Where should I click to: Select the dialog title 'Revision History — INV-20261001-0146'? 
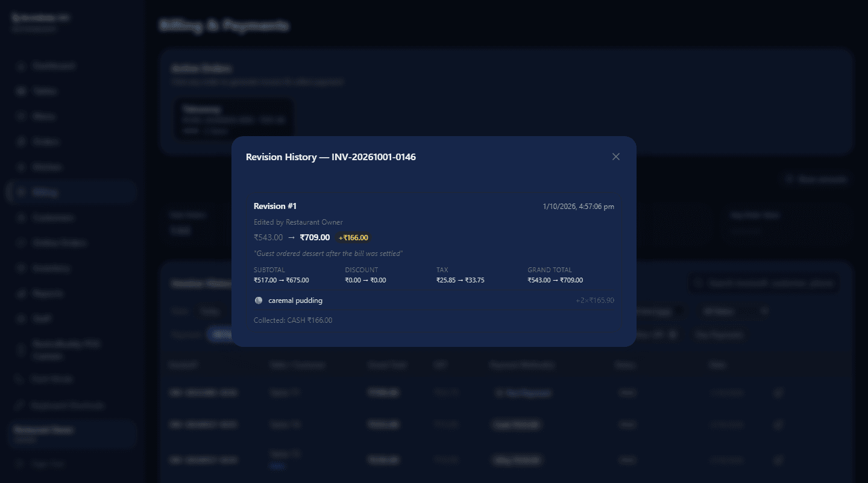point(331,157)
